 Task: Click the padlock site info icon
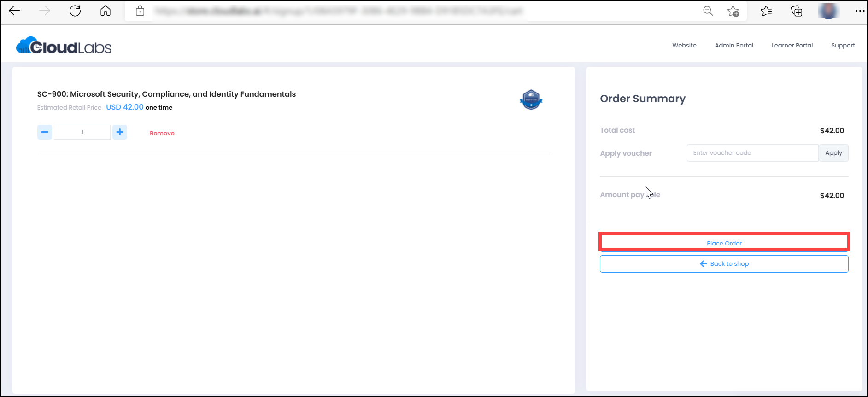pos(140,11)
